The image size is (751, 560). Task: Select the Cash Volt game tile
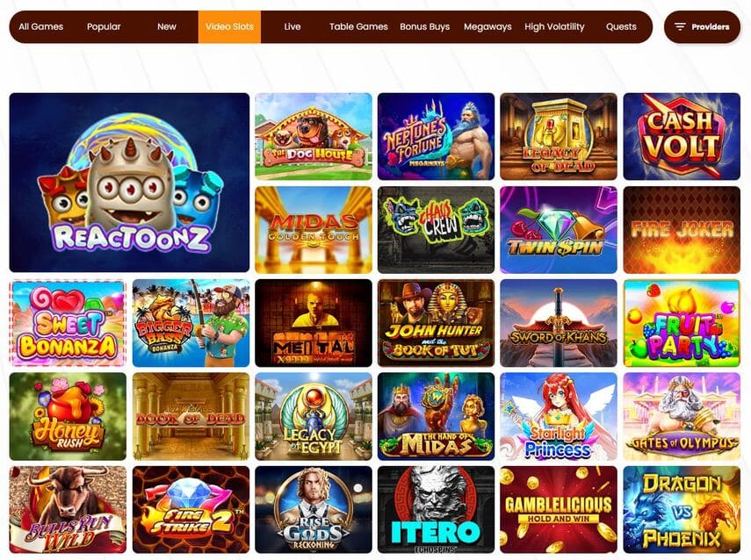pyautogui.click(x=682, y=136)
